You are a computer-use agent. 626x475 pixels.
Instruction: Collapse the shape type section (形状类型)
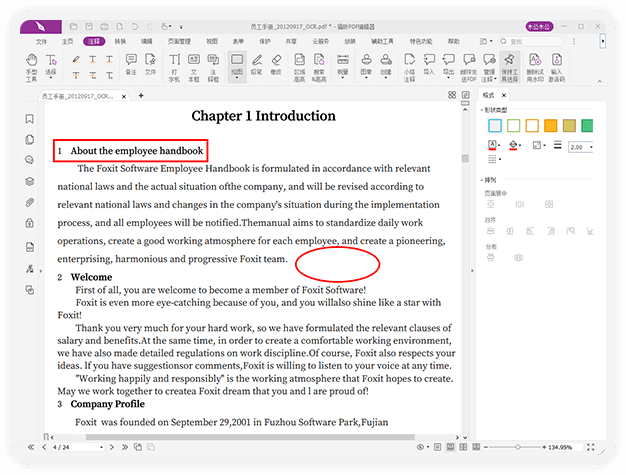(482, 110)
